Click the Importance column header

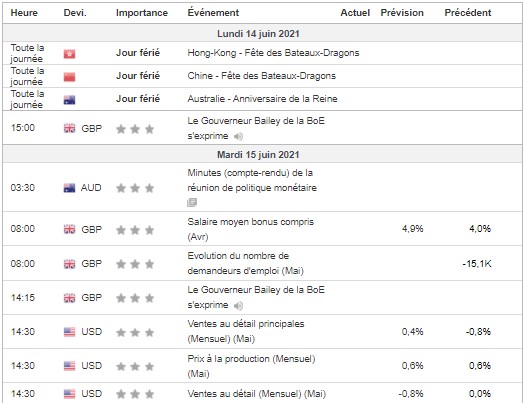(142, 13)
